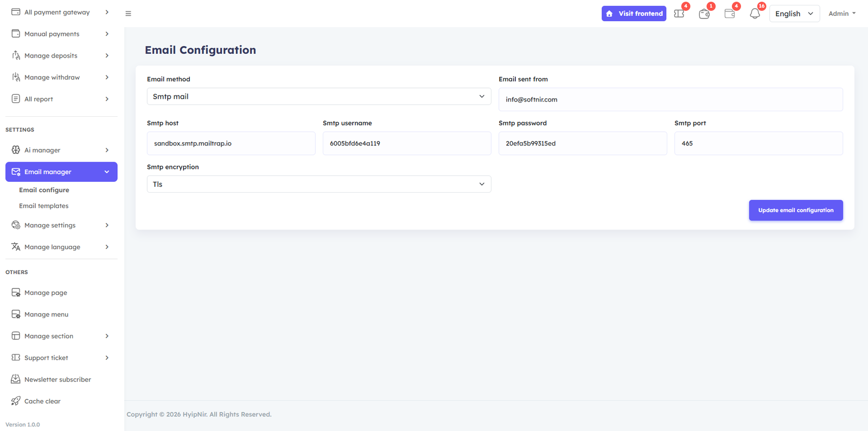Click the Visit frontend button

click(x=634, y=14)
